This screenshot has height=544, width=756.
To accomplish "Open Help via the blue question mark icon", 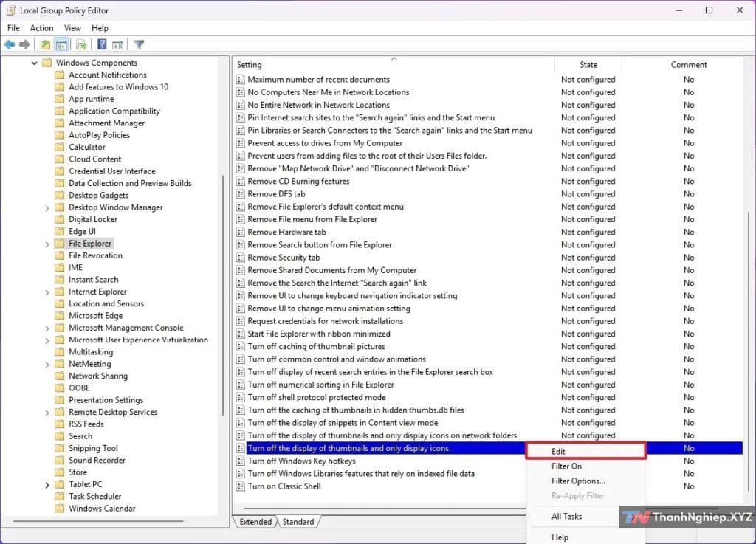I will 102,45.
